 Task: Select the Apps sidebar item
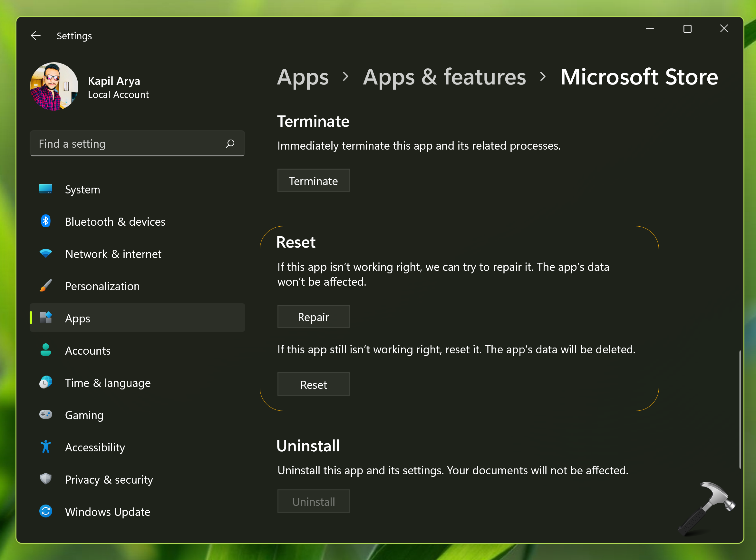click(x=137, y=318)
